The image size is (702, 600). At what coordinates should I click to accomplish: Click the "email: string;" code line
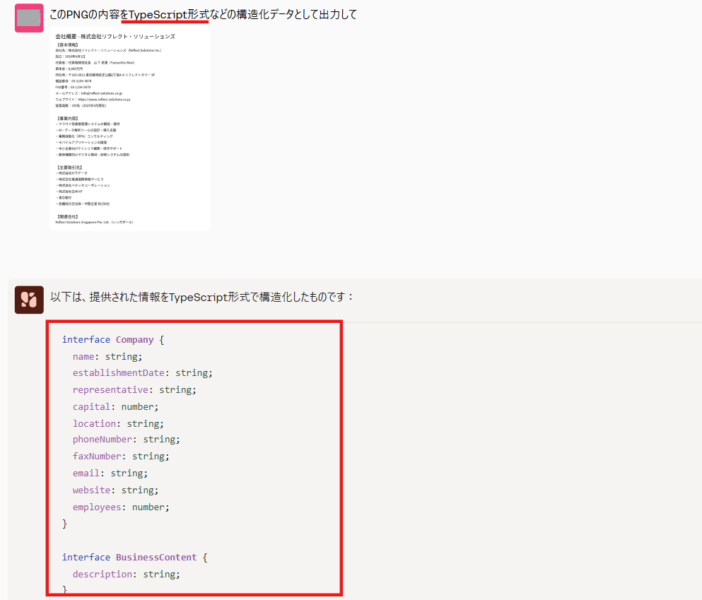click(x=110, y=473)
